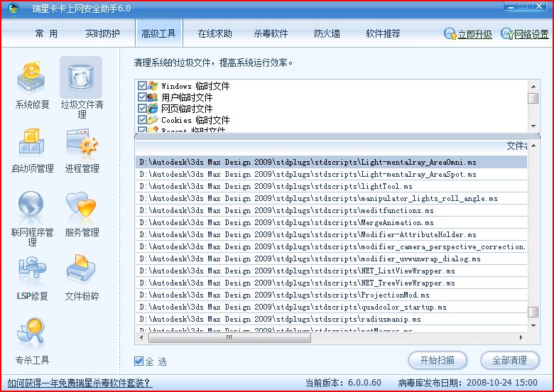Screen dimensions: 554x392
Task: Select row Light-mentalray_AreaOmni.ms
Action: tap(332, 162)
